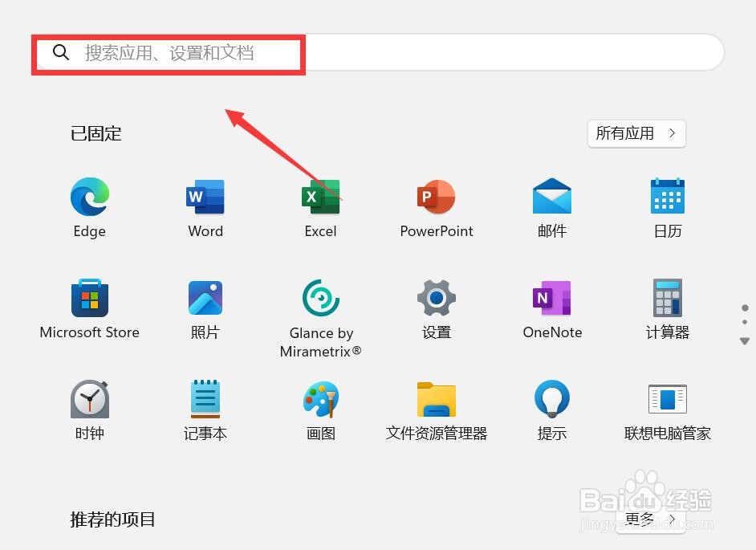Focus the 搜索应用、设置和文档 search field
Image resolution: width=756 pixels, height=550 pixels.
380,52
